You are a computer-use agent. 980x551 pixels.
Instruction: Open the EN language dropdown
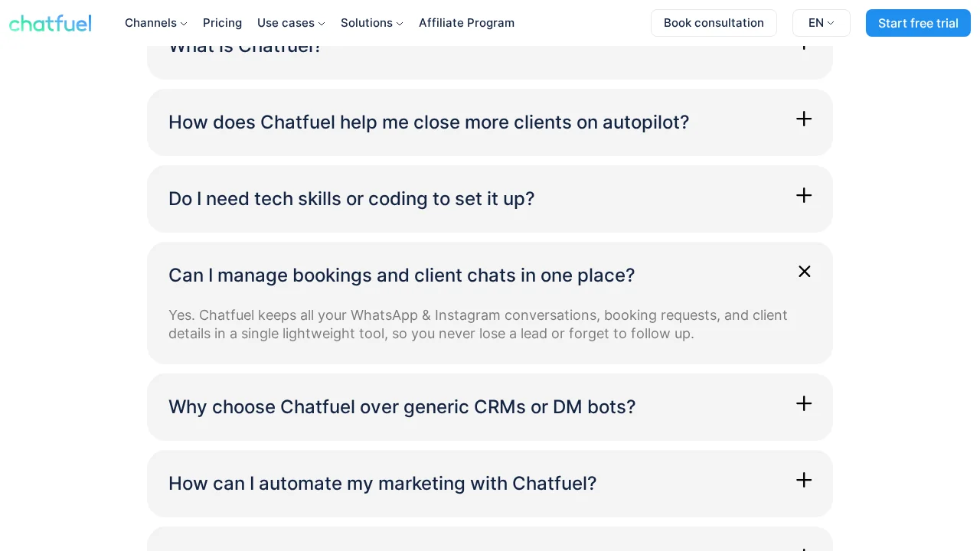[x=821, y=23]
